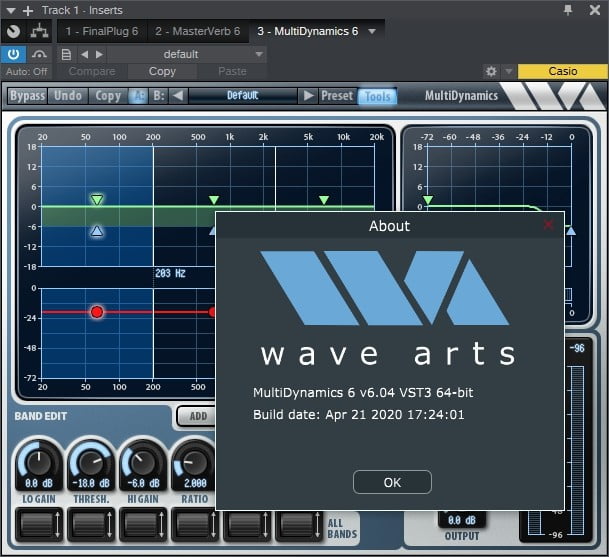Image resolution: width=609 pixels, height=557 pixels.
Task: Click the -18.0 dB threshold value field
Action: [91, 484]
